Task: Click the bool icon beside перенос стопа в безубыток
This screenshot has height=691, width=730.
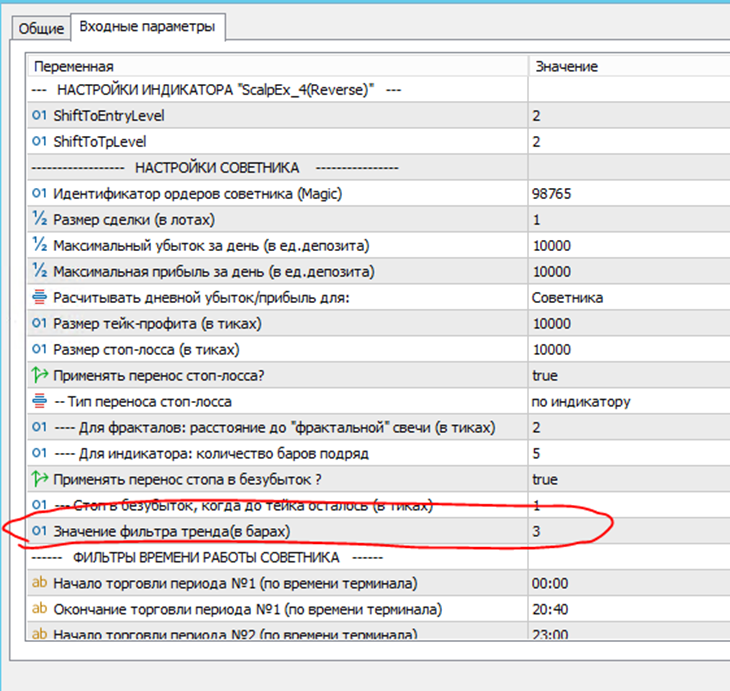Action: pos(40,478)
